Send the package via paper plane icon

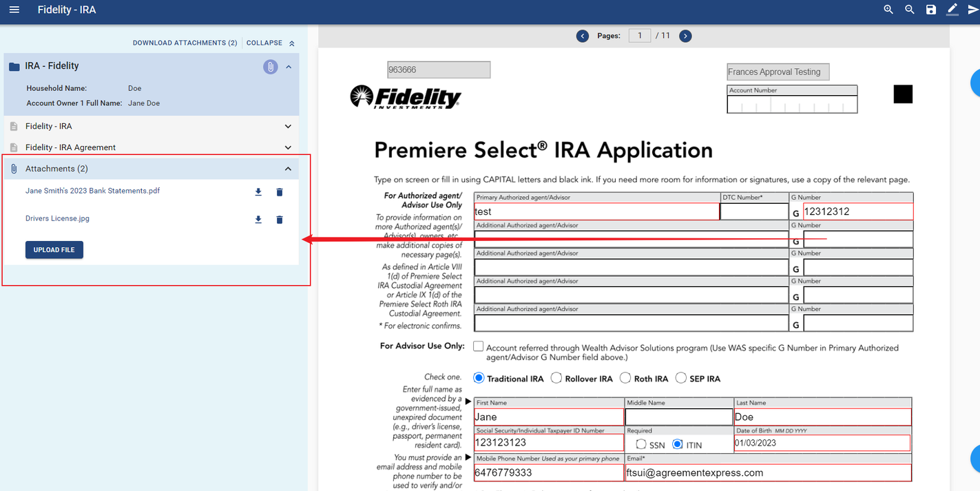972,10
